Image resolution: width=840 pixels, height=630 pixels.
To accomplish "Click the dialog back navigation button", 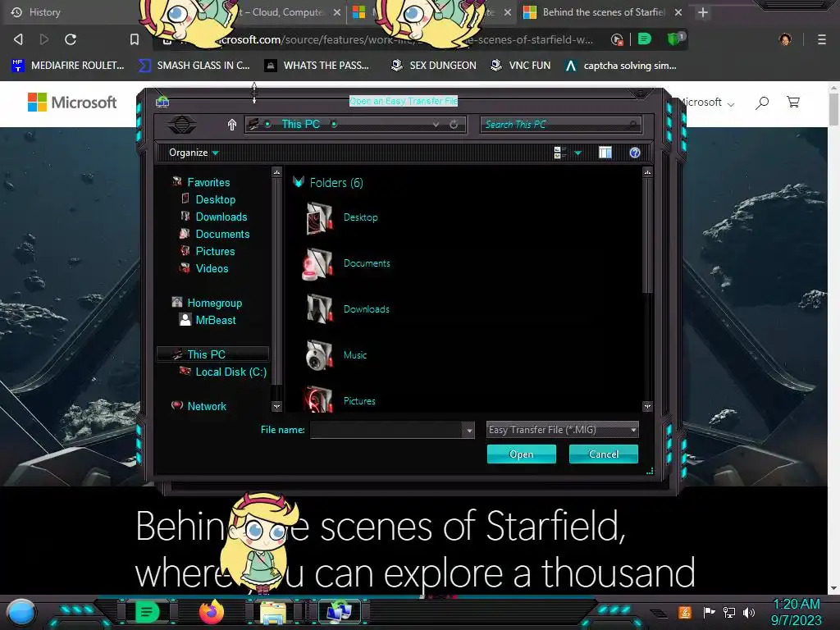I will 182,125.
